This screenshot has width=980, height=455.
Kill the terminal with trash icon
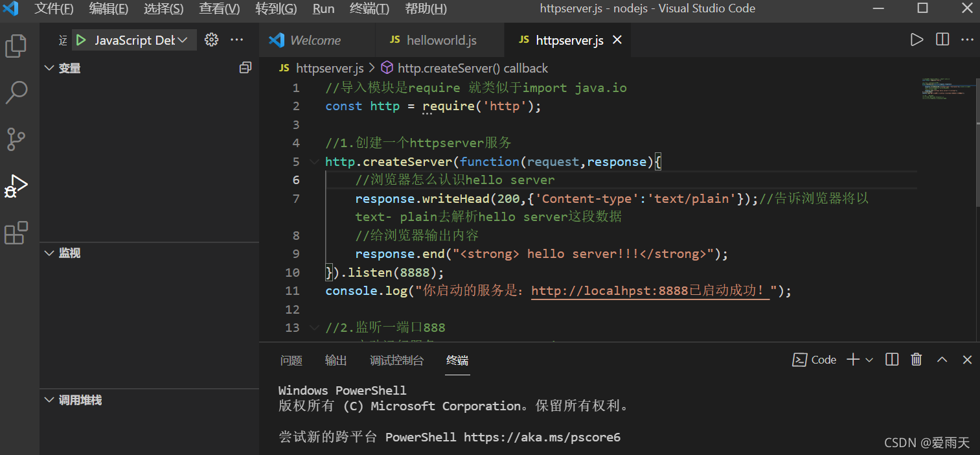point(917,360)
